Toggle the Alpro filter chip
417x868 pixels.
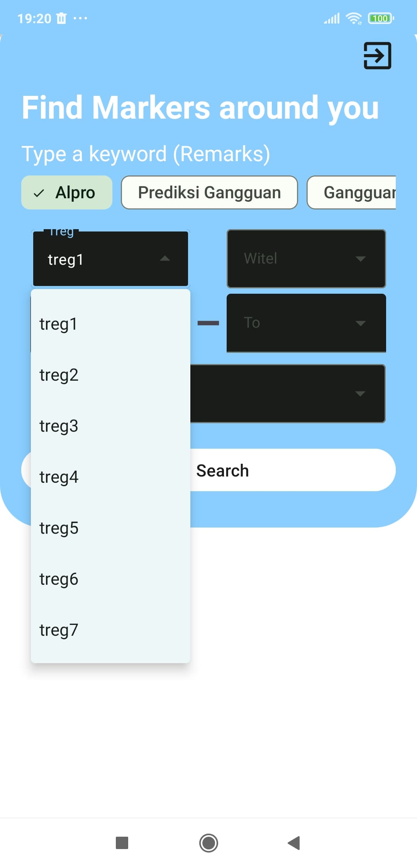(67, 192)
